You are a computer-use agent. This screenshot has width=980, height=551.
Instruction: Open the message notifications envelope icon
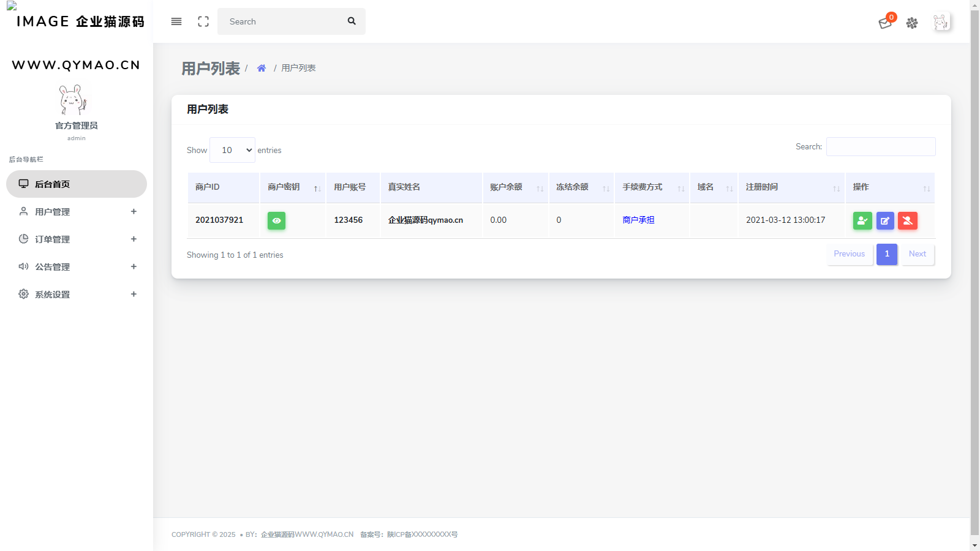(884, 23)
